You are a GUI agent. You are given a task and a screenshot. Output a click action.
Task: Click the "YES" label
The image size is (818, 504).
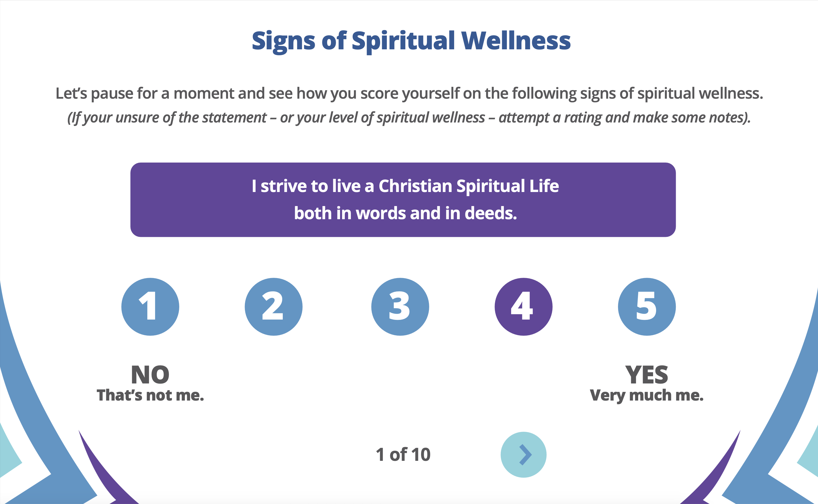click(647, 375)
